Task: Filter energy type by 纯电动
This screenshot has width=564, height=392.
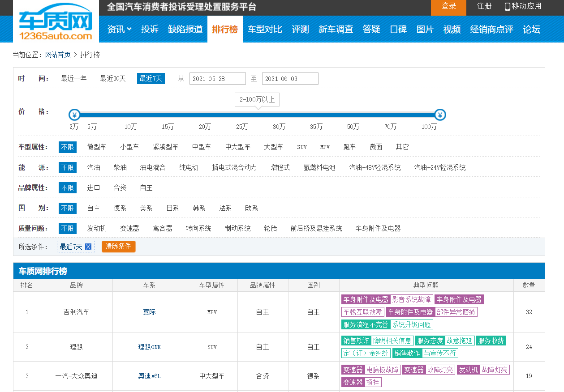Action: pyautogui.click(x=189, y=167)
